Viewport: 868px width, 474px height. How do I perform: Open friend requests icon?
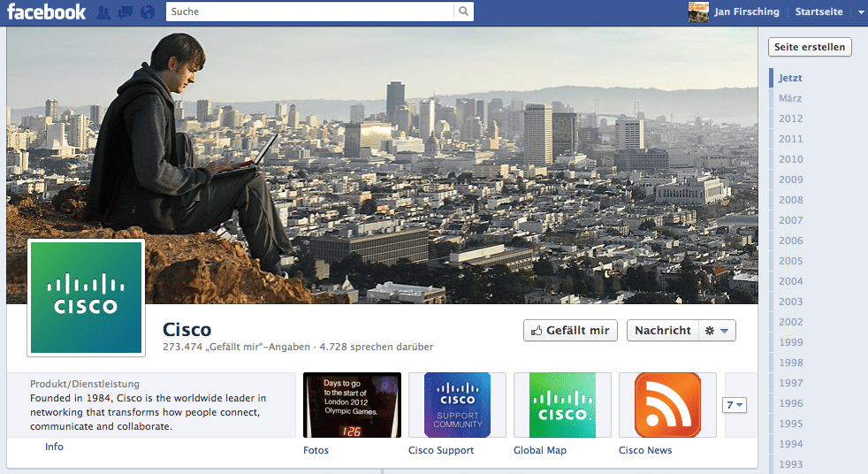pos(103,12)
